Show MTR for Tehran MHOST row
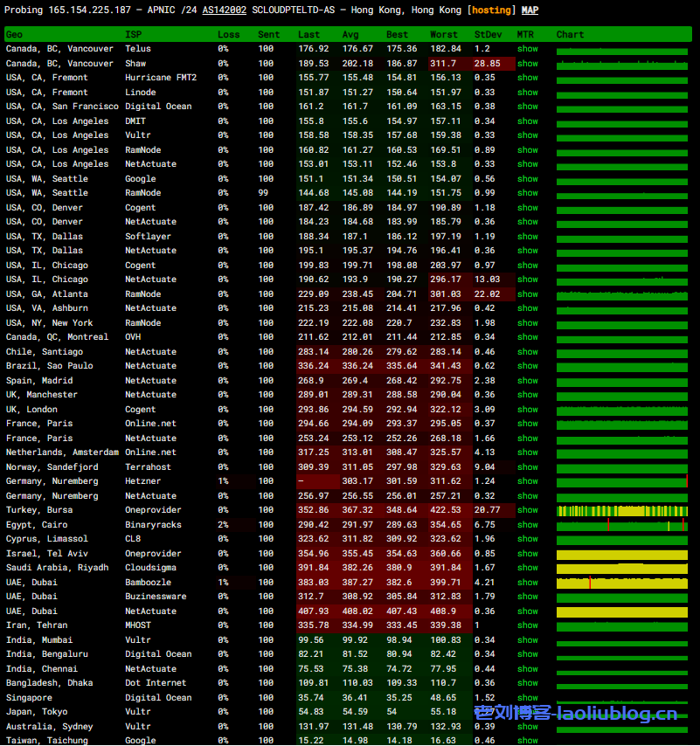 coord(528,625)
